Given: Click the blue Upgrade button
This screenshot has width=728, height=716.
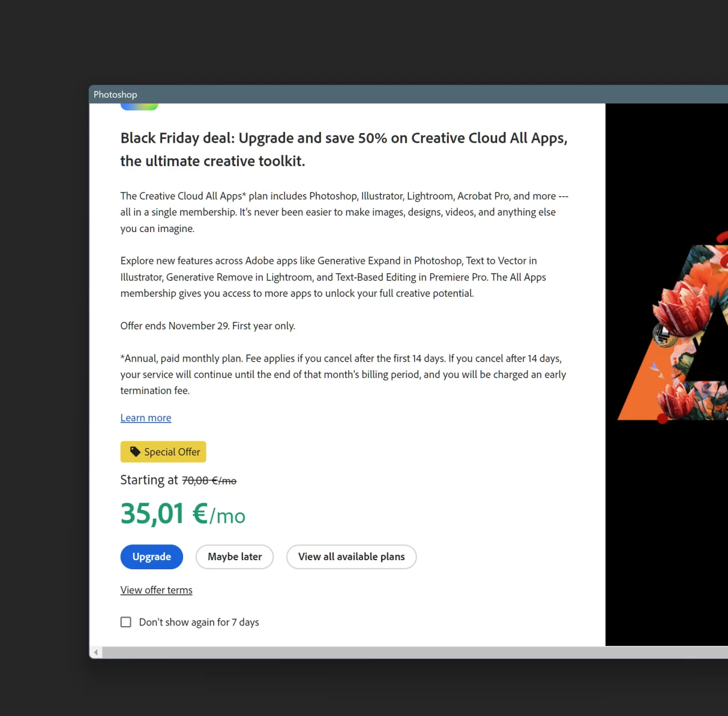Looking at the screenshot, I should 151,557.
